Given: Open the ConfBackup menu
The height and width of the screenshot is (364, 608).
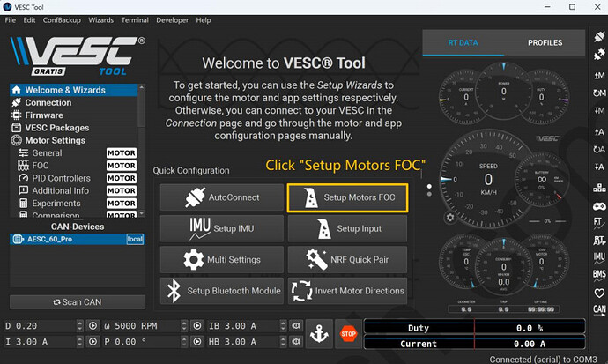Looking at the screenshot, I should point(62,20).
